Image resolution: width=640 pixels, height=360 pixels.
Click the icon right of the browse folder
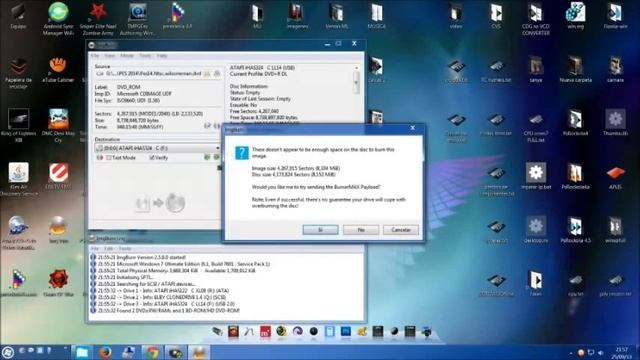pyautogui.click(x=217, y=73)
